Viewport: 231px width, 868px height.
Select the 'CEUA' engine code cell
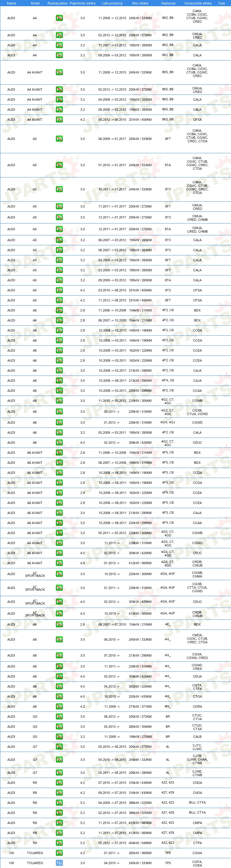pos(197,676)
